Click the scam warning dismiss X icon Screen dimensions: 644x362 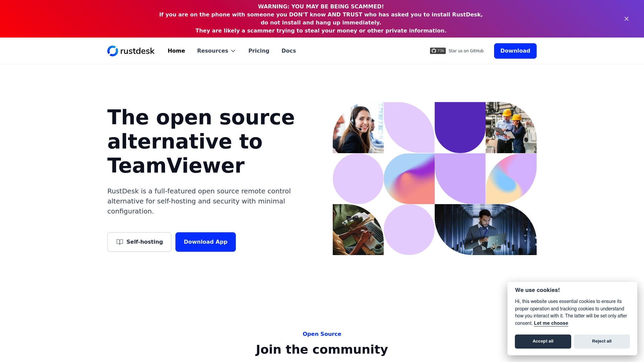pos(626,18)
